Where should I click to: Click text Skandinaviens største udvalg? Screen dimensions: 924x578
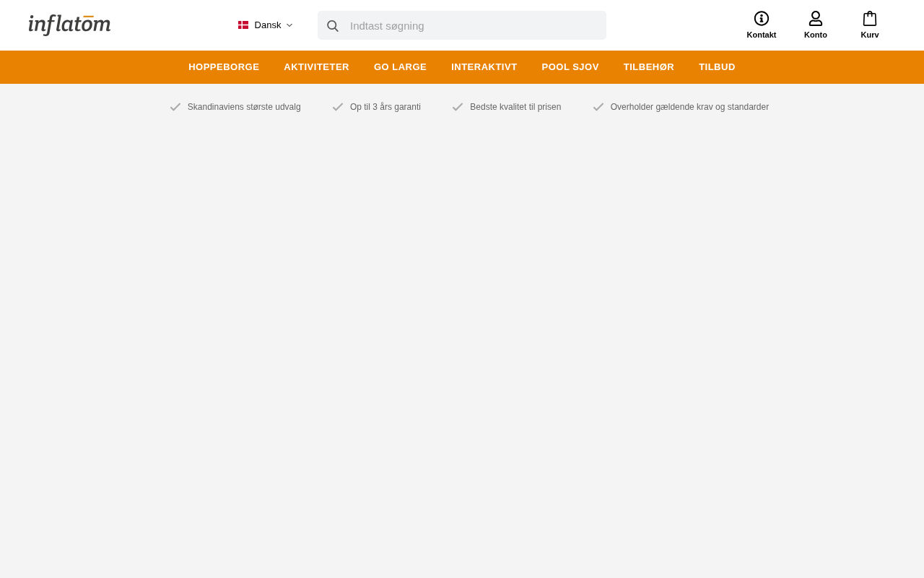coord(244,107)
